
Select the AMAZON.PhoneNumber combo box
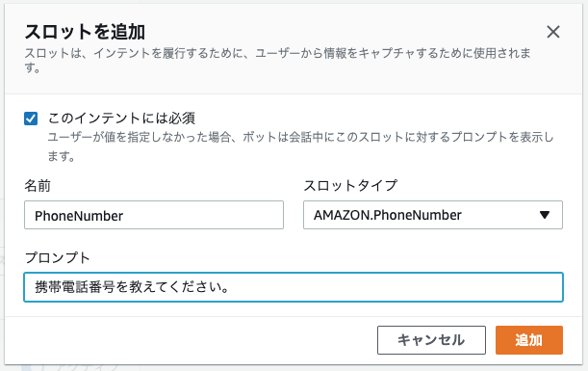[x=433, y=215]
